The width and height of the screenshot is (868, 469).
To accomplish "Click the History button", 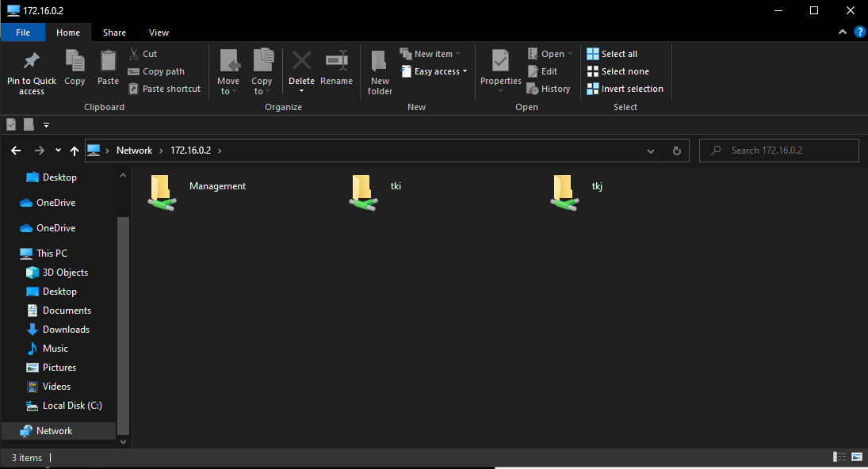I will pos(548,89).
